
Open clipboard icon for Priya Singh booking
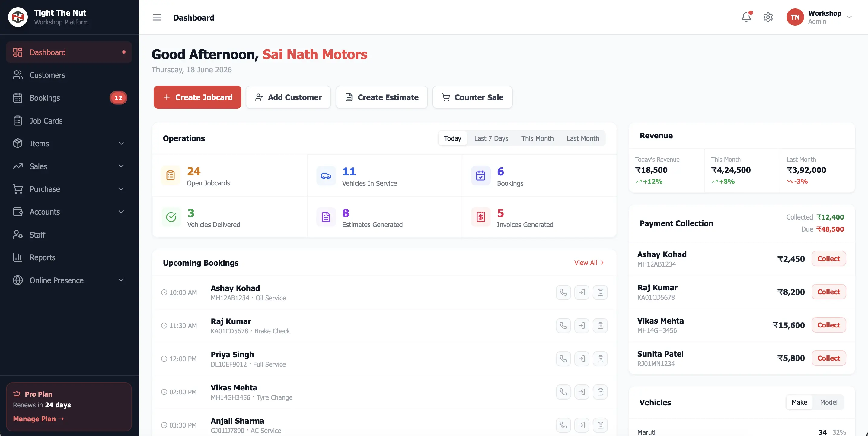coord(600,359)
